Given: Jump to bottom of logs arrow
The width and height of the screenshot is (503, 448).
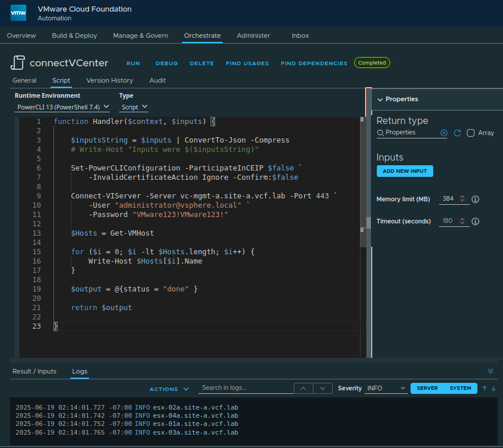Looking at the screenshot, I should click(x=493, y=388).
